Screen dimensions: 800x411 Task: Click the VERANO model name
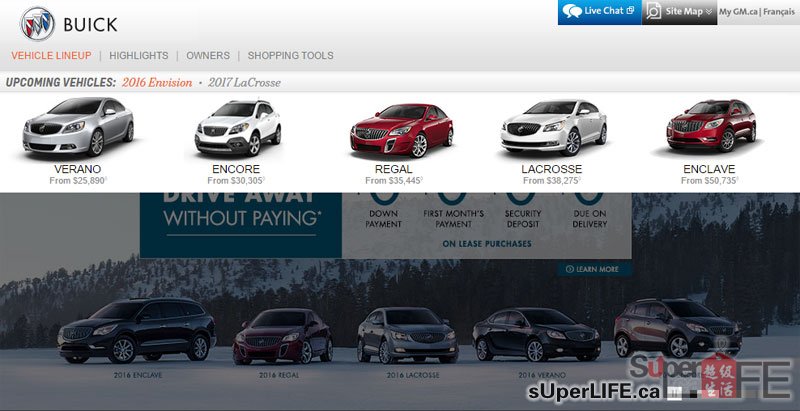click(78, 169)
